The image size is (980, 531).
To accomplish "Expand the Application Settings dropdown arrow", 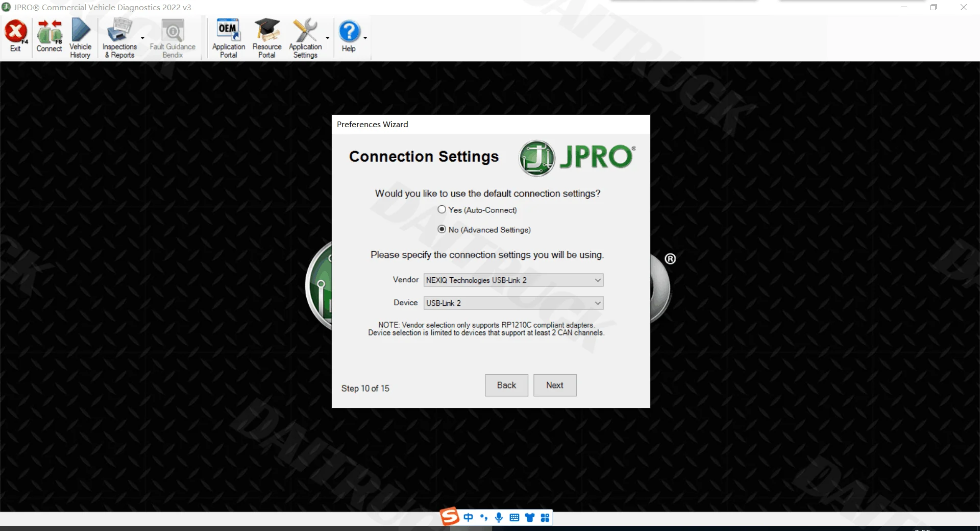I will [327, 38].
